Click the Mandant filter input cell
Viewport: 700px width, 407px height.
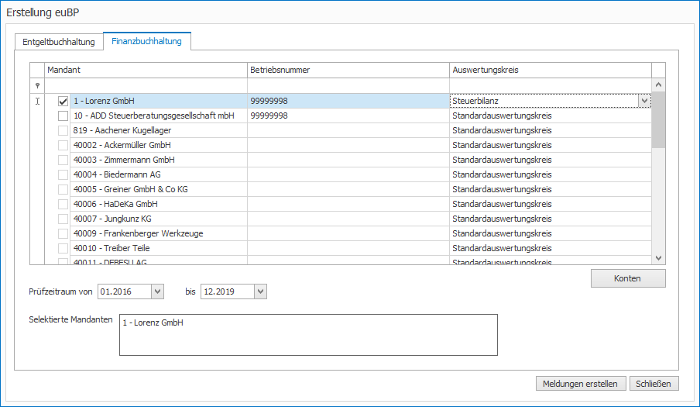click(x=146, y=86)
